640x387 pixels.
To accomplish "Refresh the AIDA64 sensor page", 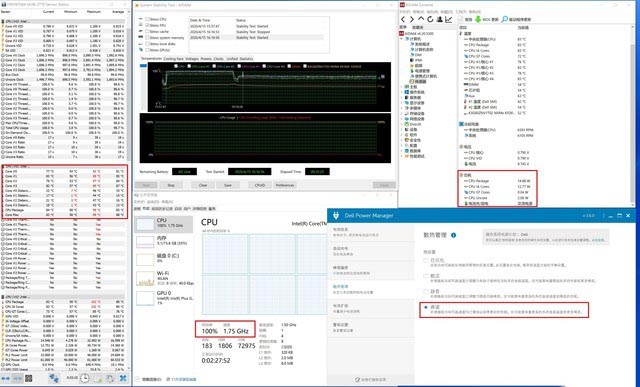I will 430,19.
